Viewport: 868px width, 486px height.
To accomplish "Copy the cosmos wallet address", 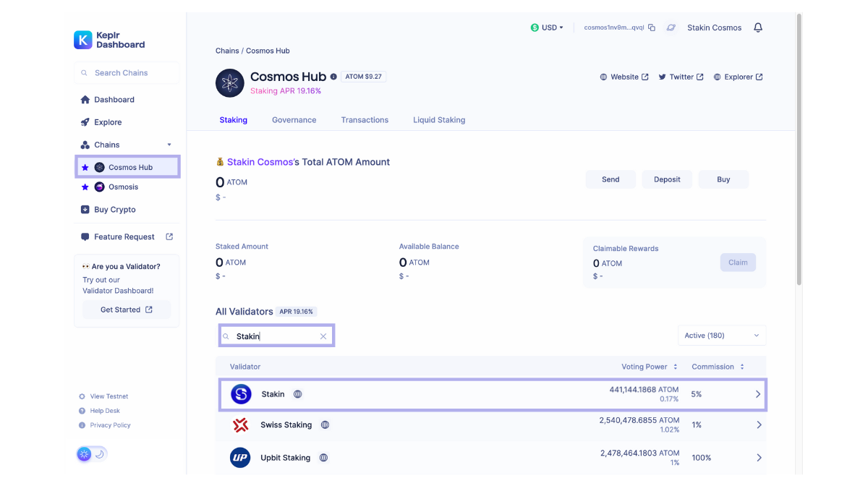I will click(652, 27).
